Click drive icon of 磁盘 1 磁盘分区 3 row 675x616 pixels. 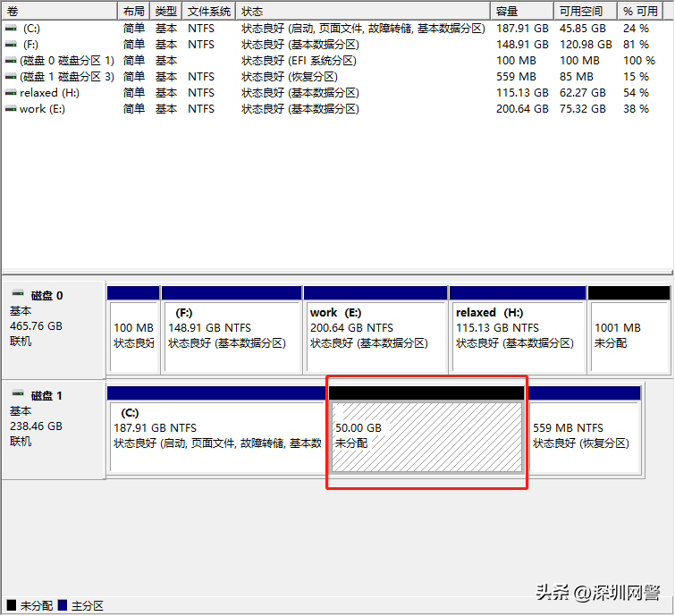(x=11, y=77)
